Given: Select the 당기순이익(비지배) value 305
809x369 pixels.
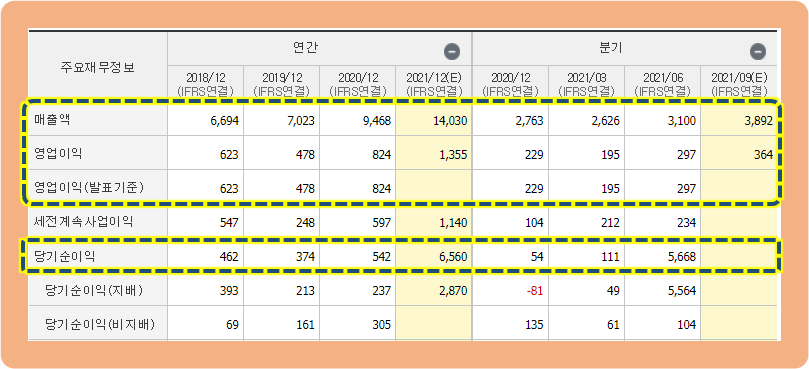Looking at the screenshot, I should pos(382,325).
